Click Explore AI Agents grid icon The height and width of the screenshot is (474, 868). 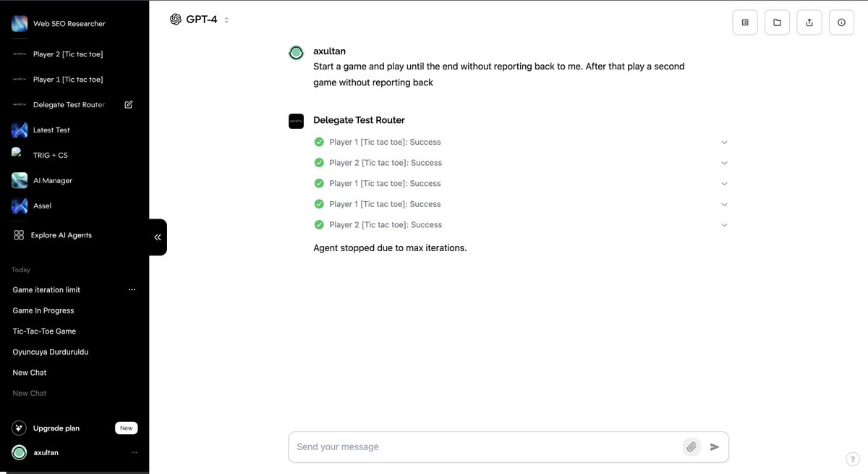[x=19, y=235]
